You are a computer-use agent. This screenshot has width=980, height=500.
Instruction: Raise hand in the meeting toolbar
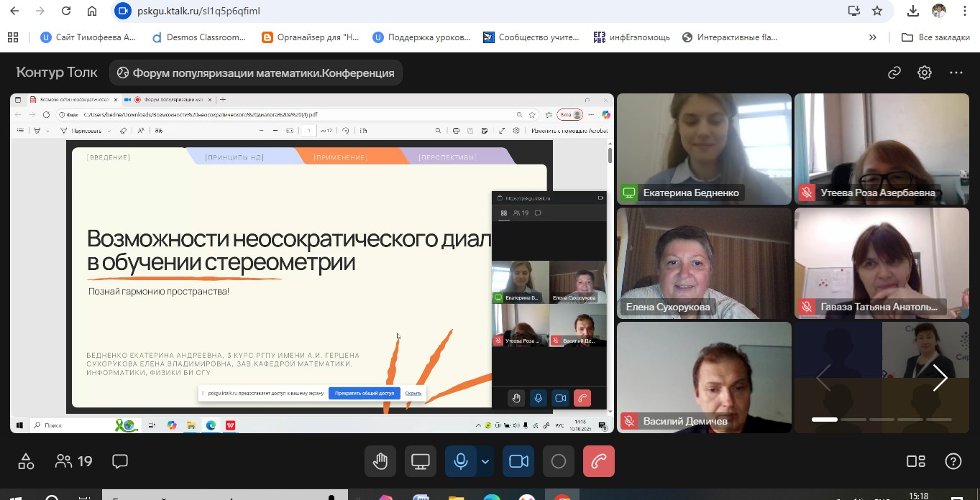[380, 461]
